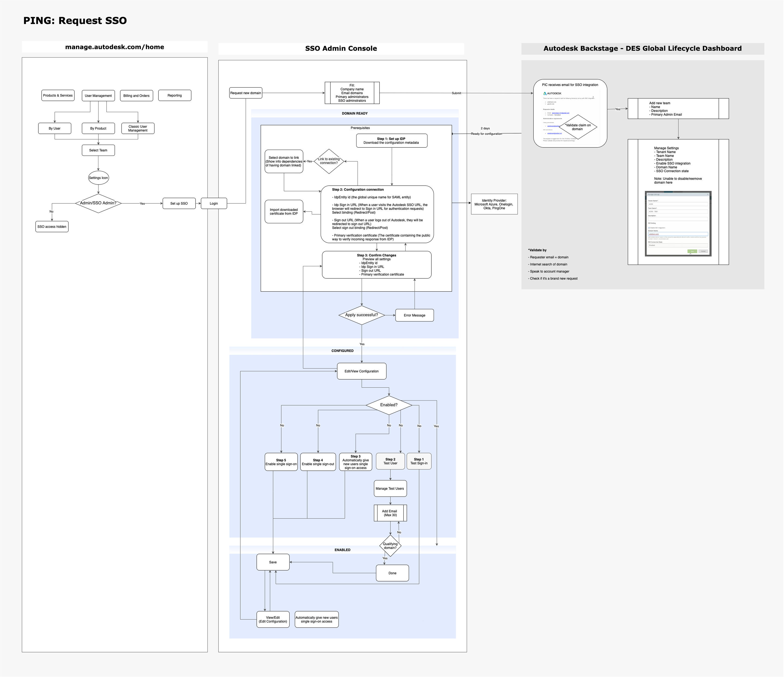784x677 pixels.
Task: Click the By User node
Action: click(54, 128)
